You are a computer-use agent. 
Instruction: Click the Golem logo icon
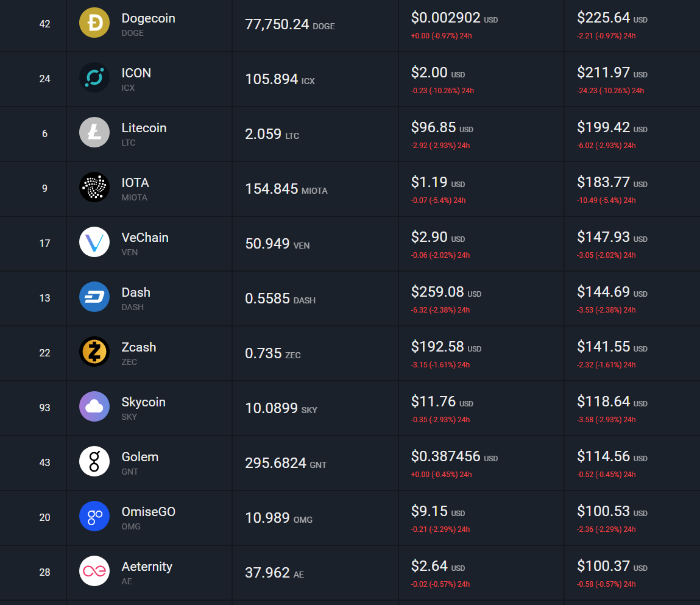point(94,462)
